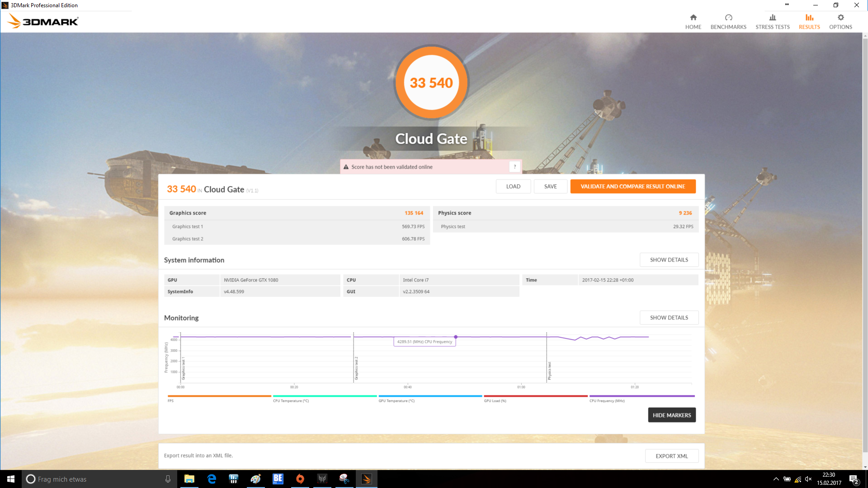The width and height of the screenshot is (868, 488).
Task: Click the 33 540 score circle
Action: pos(431,82)
